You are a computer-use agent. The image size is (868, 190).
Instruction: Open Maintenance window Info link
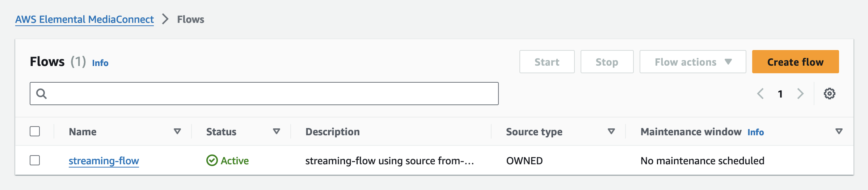tap(755, 132)
